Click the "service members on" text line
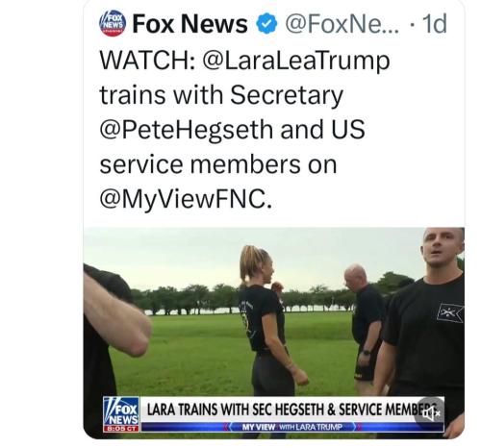 click(x=218, y=164)
